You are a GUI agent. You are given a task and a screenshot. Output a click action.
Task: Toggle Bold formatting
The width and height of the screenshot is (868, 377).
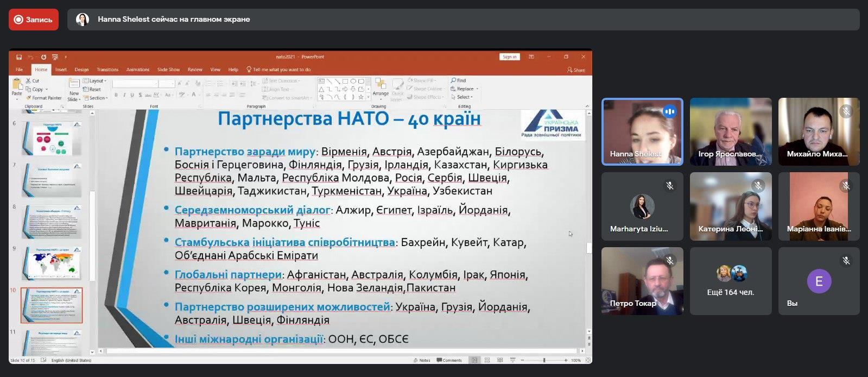pyautogui.click(x=116, y=95)
